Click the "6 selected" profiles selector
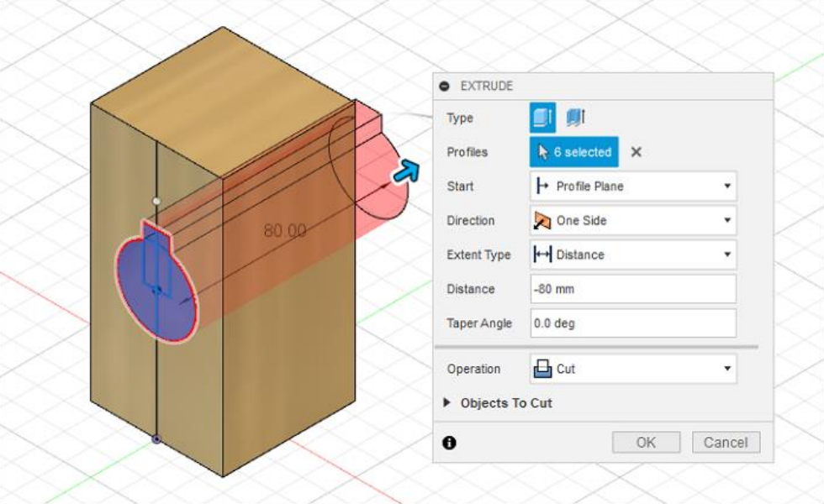 pos(574,152)
